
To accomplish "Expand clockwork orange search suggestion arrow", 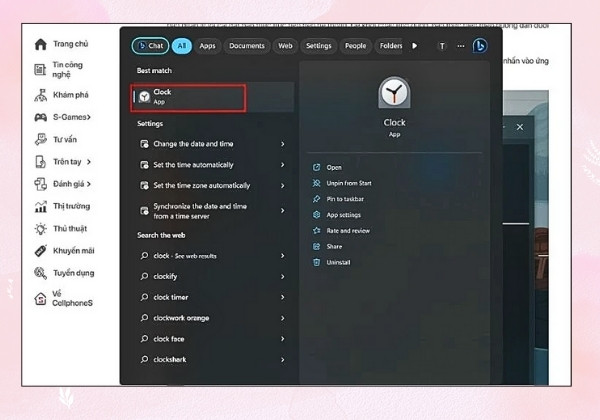I will [282, 318].
